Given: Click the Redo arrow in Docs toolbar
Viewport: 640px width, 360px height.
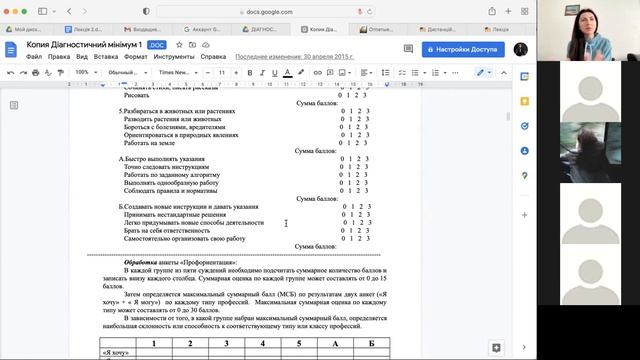Looking at the screenshot, I should (23, 73).
